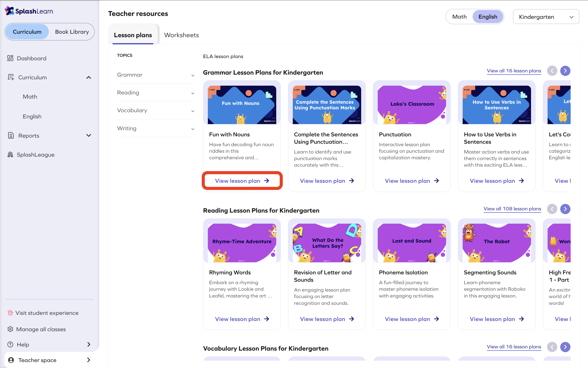The width and height of the screenshot is (588, 368).
Task: Open SplashLeague from the sidebar
Action: 36,155
